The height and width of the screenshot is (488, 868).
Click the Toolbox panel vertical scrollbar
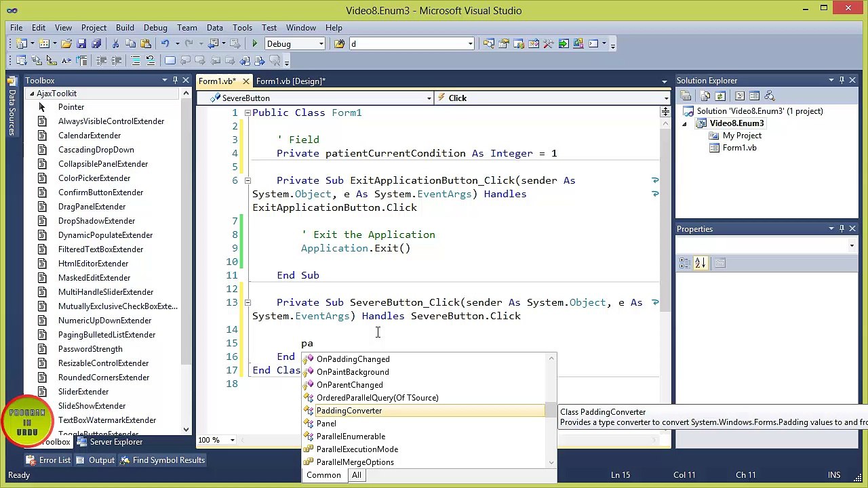[186, 261]
